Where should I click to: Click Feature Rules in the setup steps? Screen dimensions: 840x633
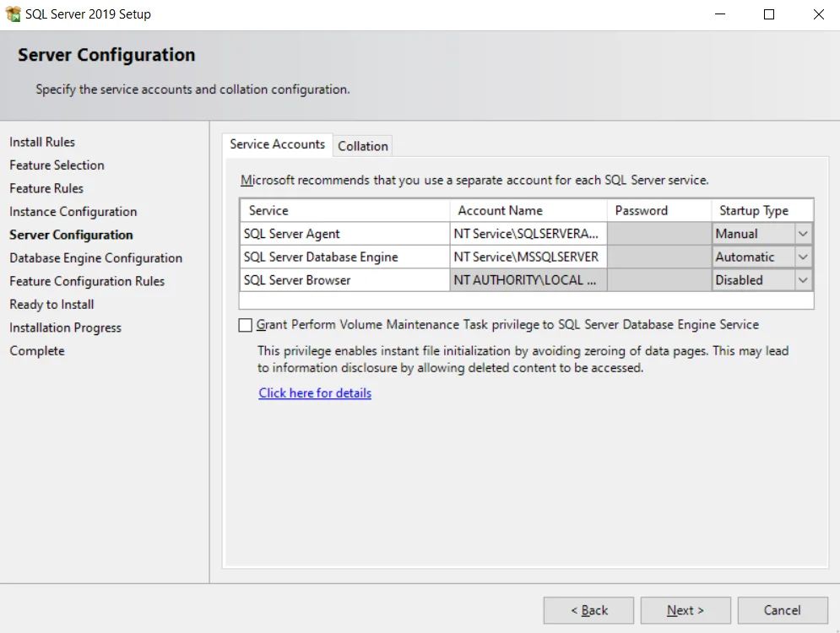click(x=46, y=188)
